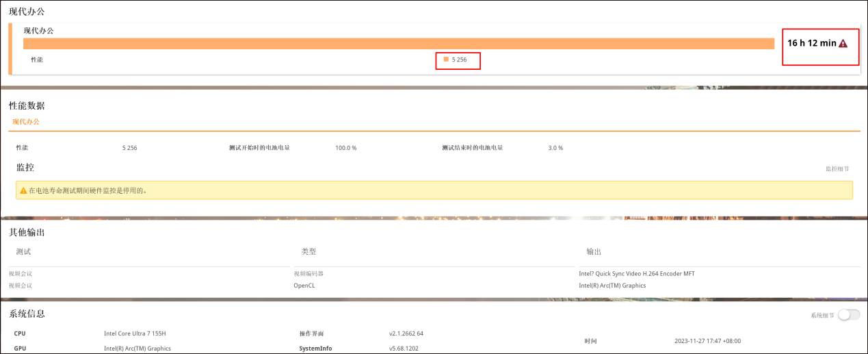The height and width of the screenshot is (354, 868).
Task: Click the 系统信息 section heading
Action: tap(27, 314)
